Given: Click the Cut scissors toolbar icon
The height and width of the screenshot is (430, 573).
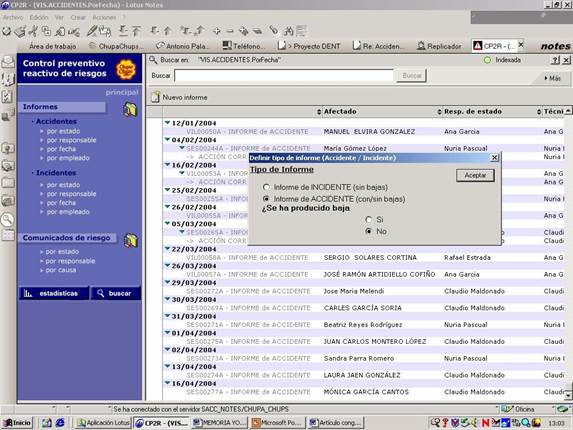Looking at the screenshot, I should coord(34,31).
